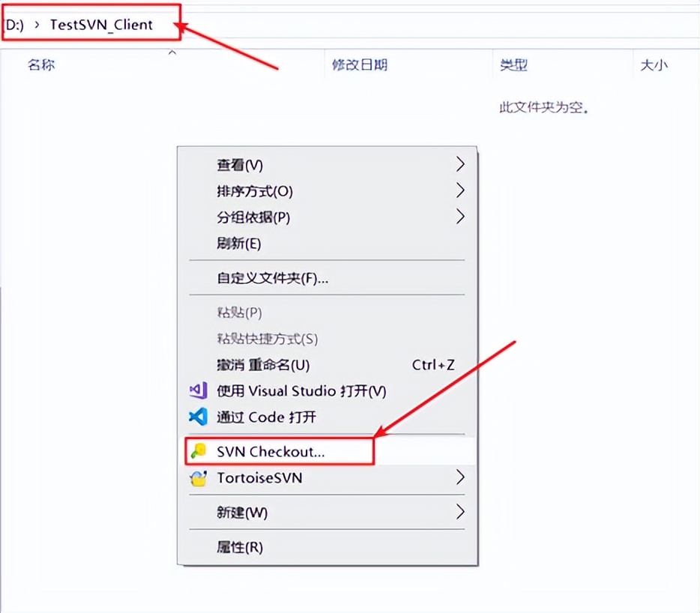Click the TortoiseSVN turtle icon
This screenshot has width=700, height=613.
point(198,477)
